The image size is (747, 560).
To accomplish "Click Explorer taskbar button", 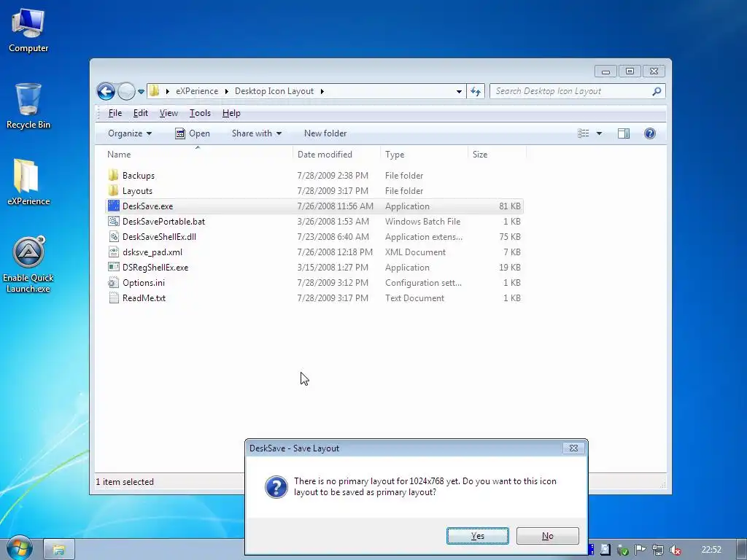I will (x=58, y=550).
